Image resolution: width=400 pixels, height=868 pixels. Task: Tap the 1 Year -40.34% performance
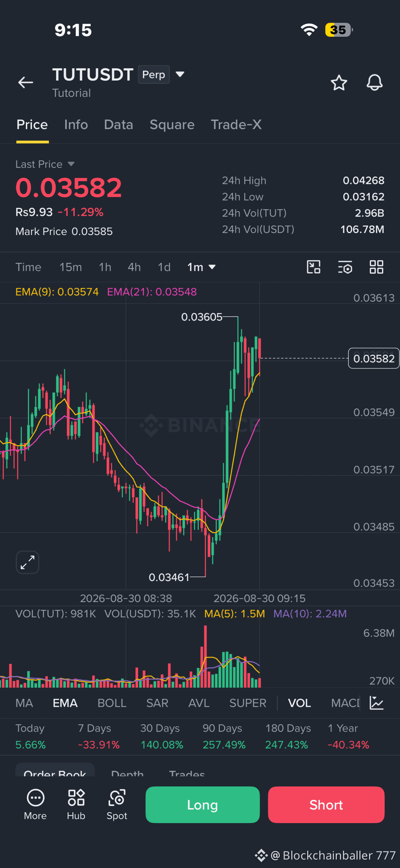point(348,737)
